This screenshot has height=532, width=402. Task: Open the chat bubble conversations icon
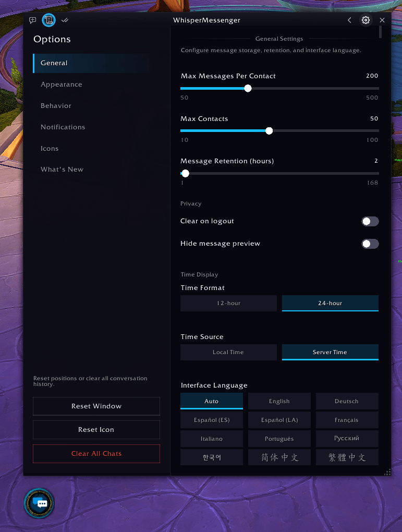(x=32, y=20)
